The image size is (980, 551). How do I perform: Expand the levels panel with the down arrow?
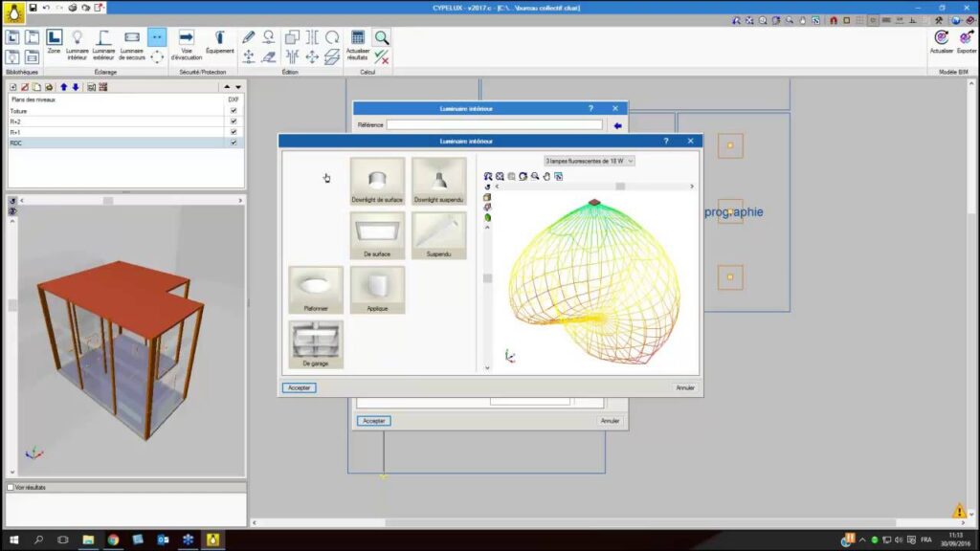[237, 87]
